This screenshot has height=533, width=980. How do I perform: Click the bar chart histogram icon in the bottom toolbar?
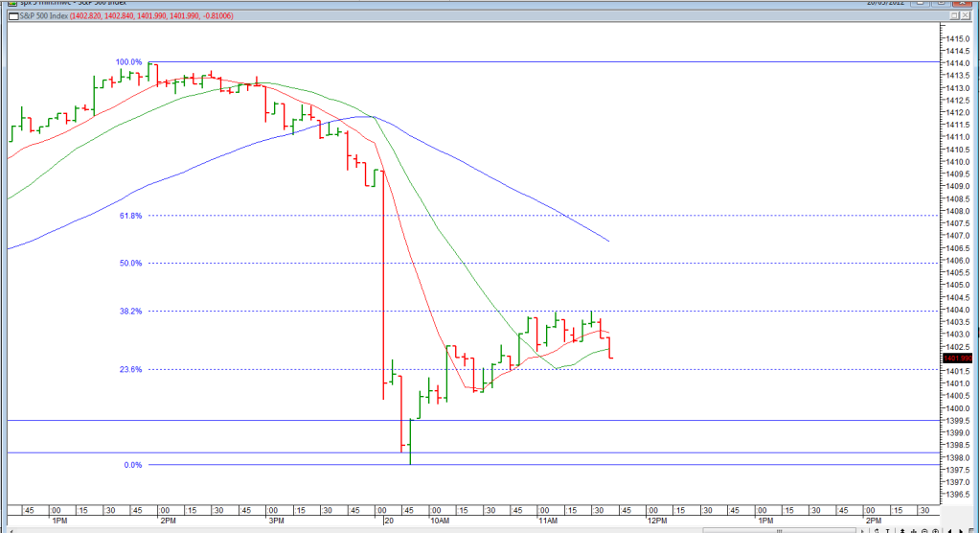[x=914, y=530]
